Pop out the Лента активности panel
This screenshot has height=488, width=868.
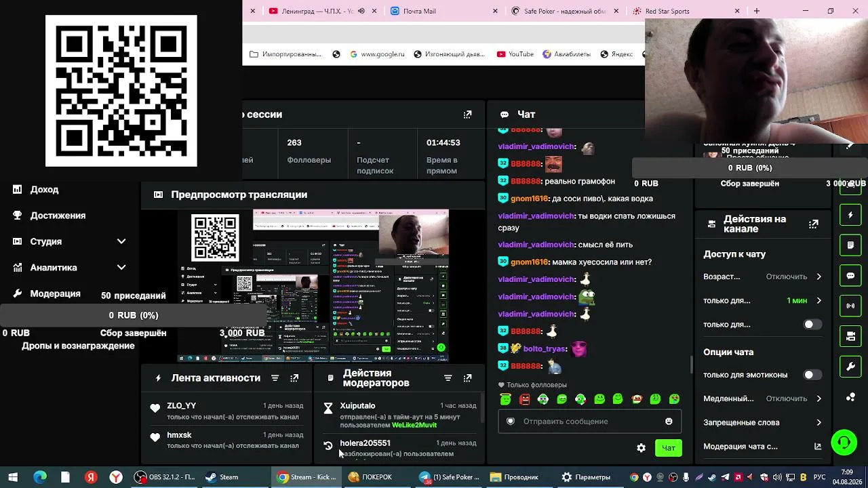pyautogui.click(x=294, y=378)
